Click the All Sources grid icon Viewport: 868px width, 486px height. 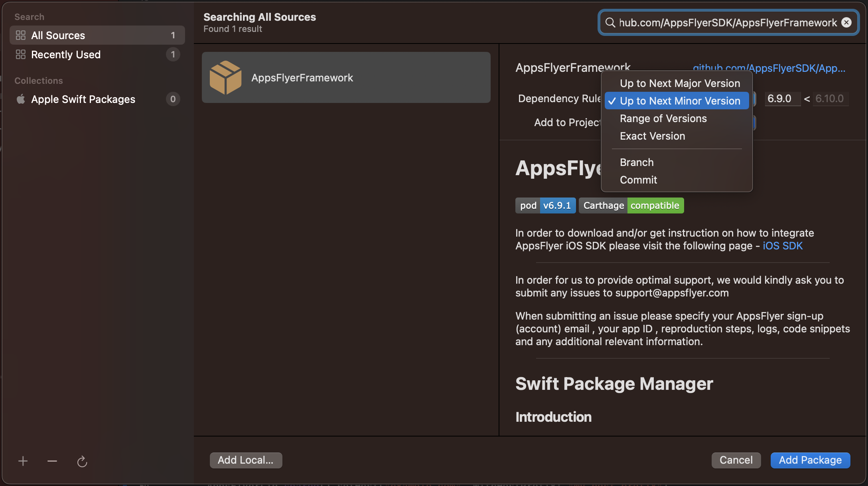[x=21, y=36]
